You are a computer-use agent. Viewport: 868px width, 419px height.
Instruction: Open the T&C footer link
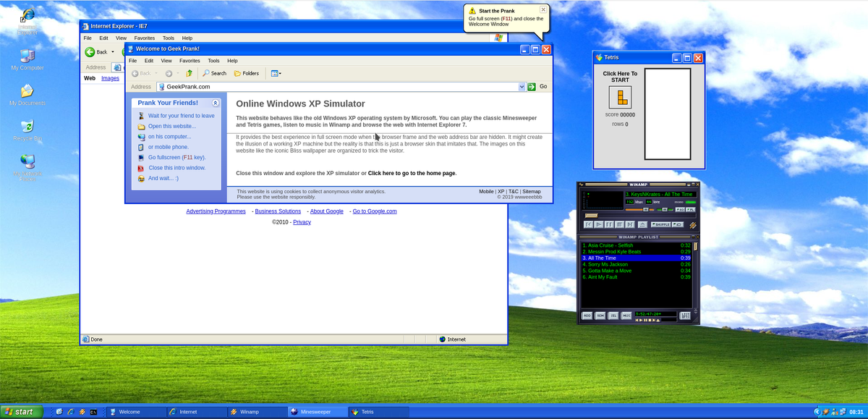(x=514, y=192)
